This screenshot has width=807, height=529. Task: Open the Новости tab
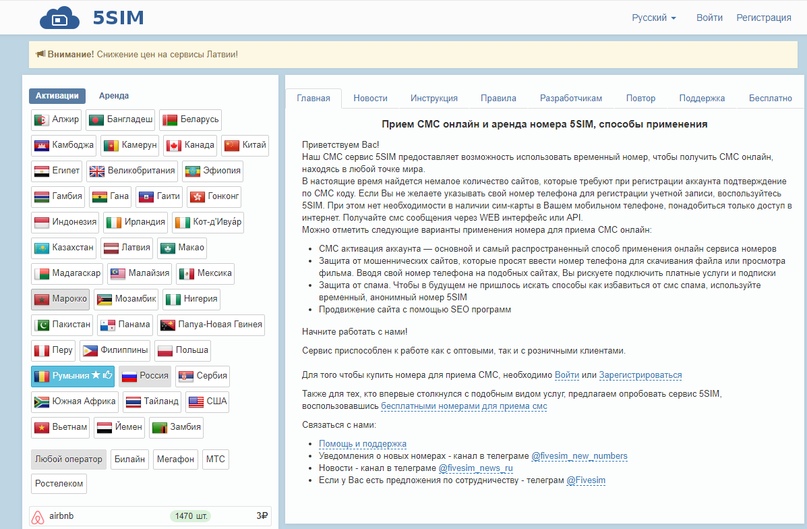tap(370, 98)
